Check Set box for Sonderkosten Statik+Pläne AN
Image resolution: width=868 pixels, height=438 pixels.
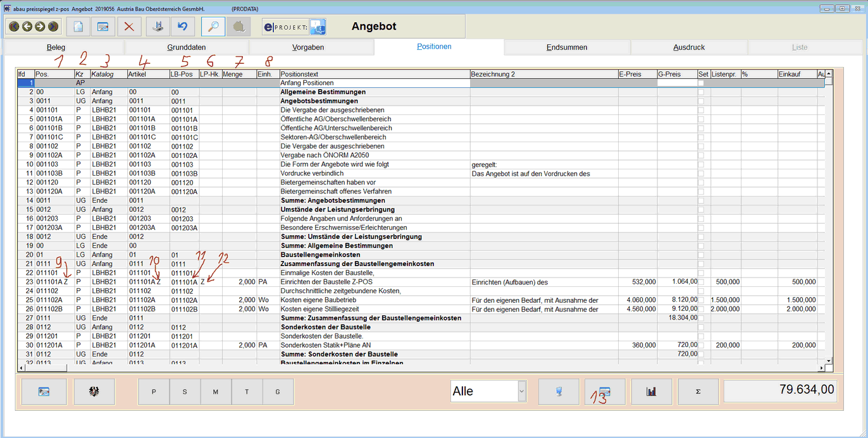click(702, 346)
